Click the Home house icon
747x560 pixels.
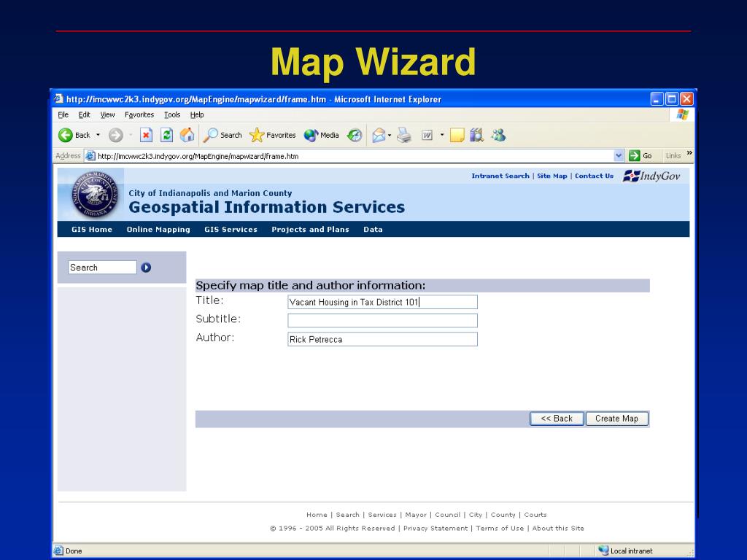(187, 135)
